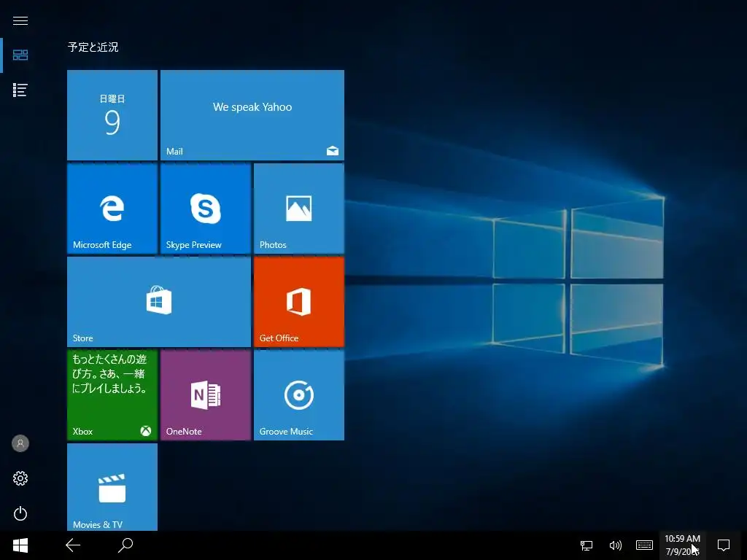
Task: Launch Microsoft Edge tile
Action: point(112,209)
